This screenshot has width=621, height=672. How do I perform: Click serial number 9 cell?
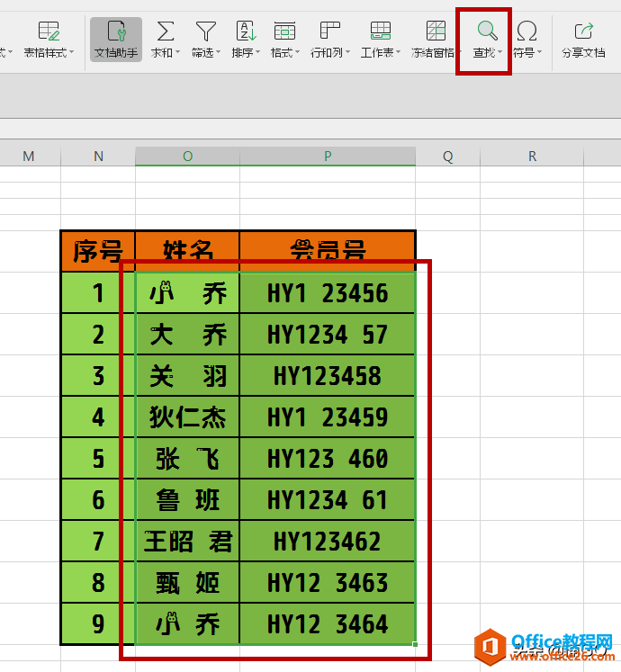(x=98, y=624)
